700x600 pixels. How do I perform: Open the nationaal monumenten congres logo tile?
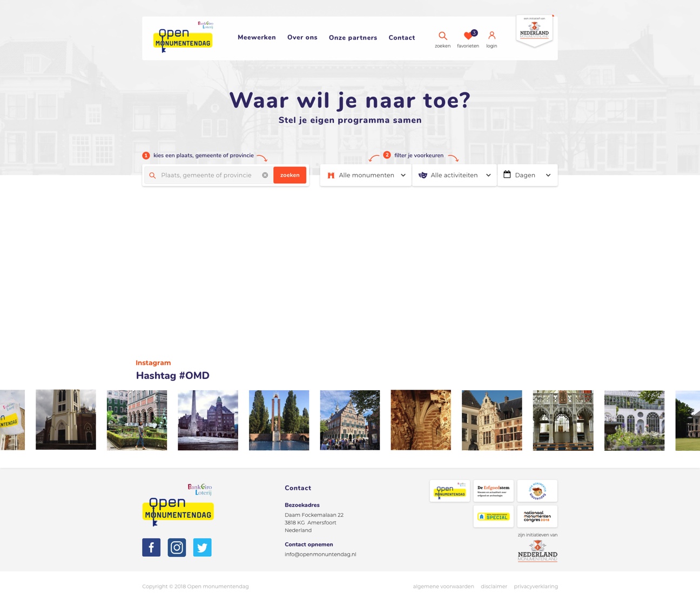pos(537,517)
